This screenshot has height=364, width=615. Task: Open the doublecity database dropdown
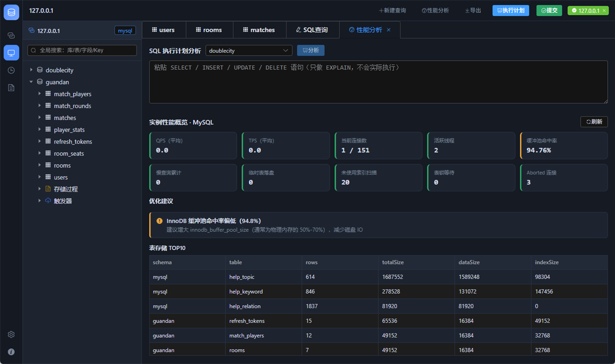point(249,50)
